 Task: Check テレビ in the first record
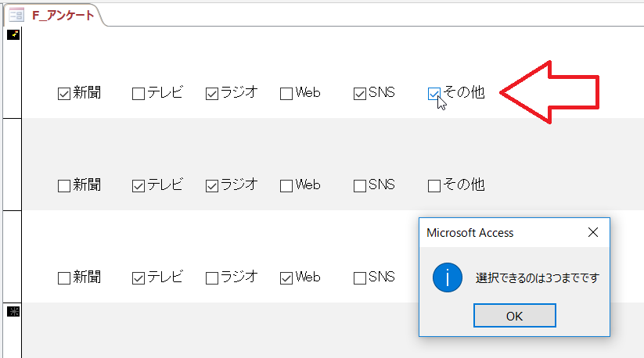point(139,94)
